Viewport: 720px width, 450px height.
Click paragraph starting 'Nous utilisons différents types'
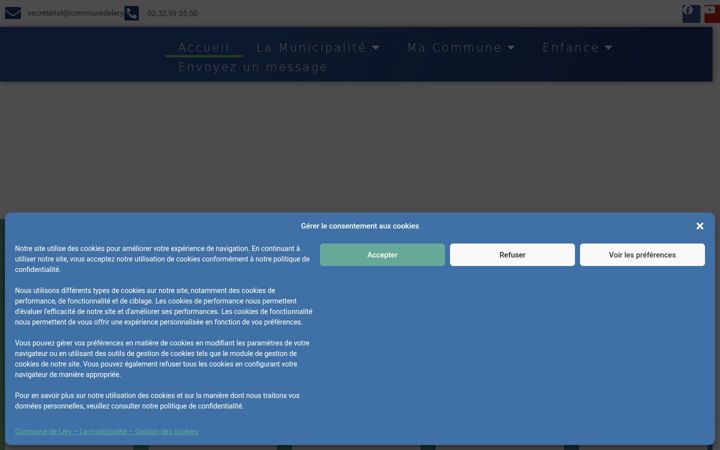pos(163,306)
